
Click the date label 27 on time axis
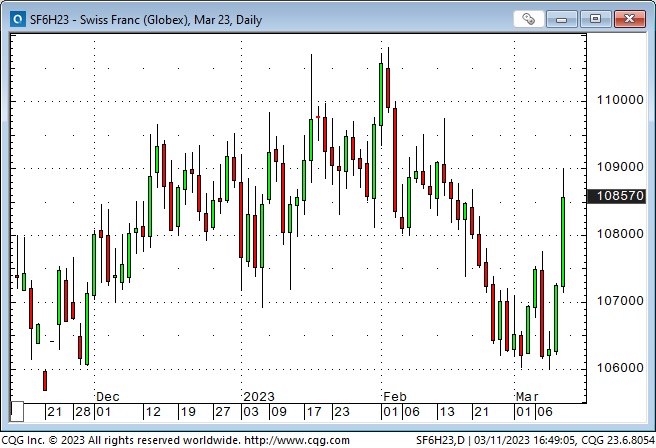click(223, 412)
